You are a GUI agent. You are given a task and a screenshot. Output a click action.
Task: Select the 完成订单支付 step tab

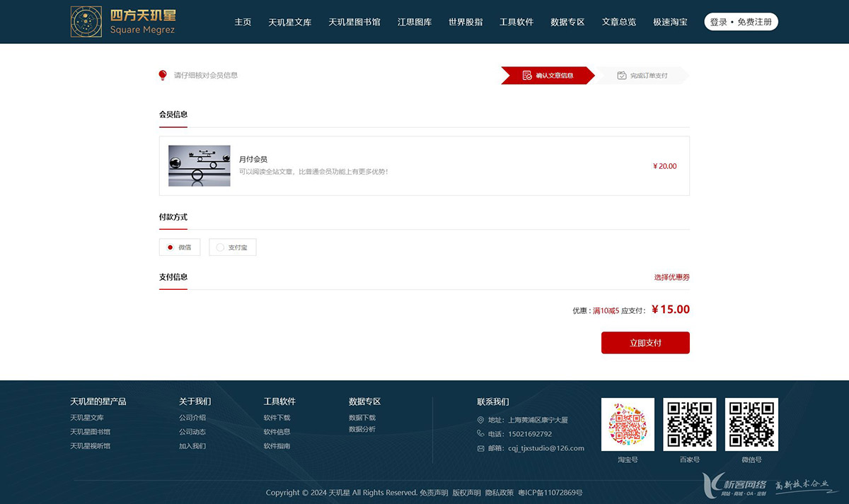point(642,75)
